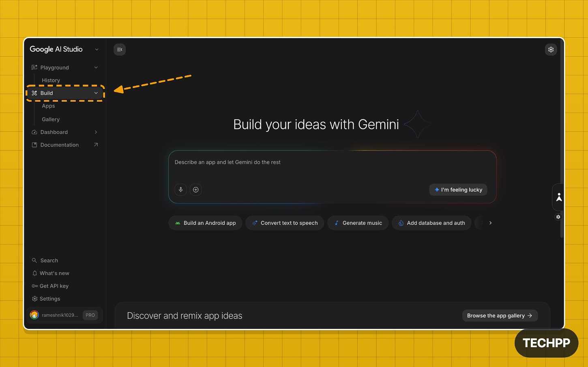Screen dimensions: 588x367
Task: Click the Settings label in sidebar
Action: (50, 299)
